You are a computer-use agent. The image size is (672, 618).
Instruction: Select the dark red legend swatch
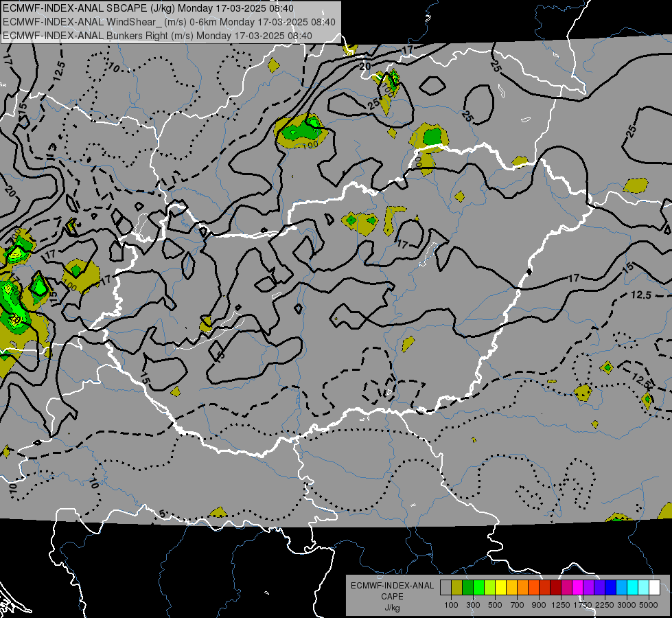[x=556, y=588]
